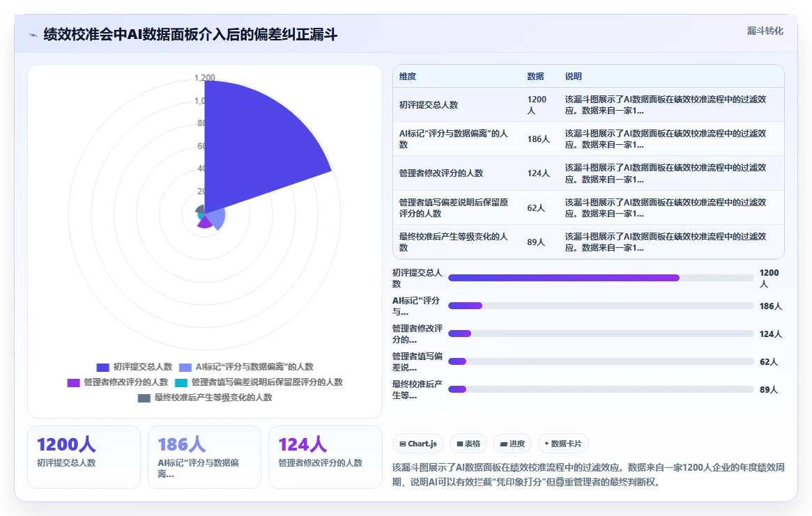812x516 pixels.
Task: Click the 最终校准后产生等... progress bar
Action: pos(601,389)
